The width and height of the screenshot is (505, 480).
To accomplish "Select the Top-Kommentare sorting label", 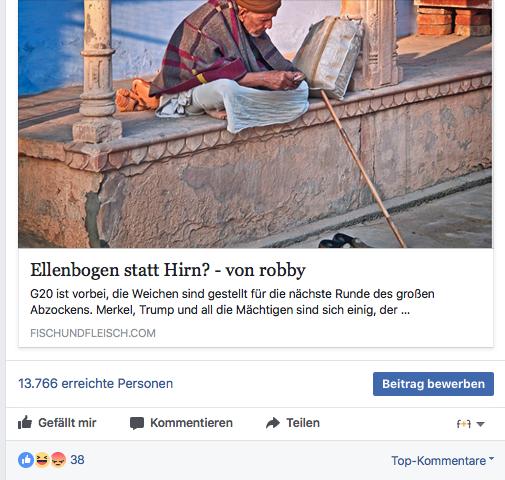I will point(438,461).
